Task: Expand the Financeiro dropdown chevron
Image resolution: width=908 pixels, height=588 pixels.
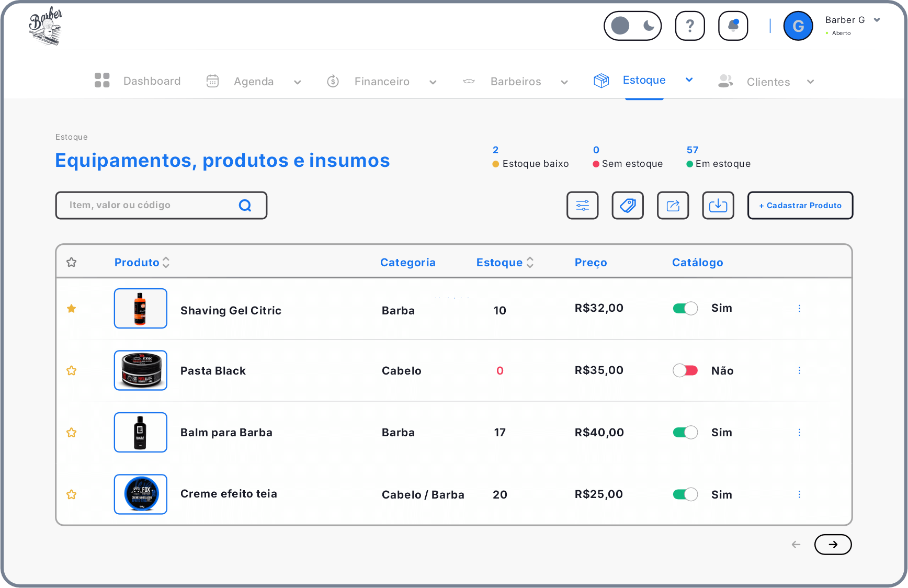Action: 433,82
